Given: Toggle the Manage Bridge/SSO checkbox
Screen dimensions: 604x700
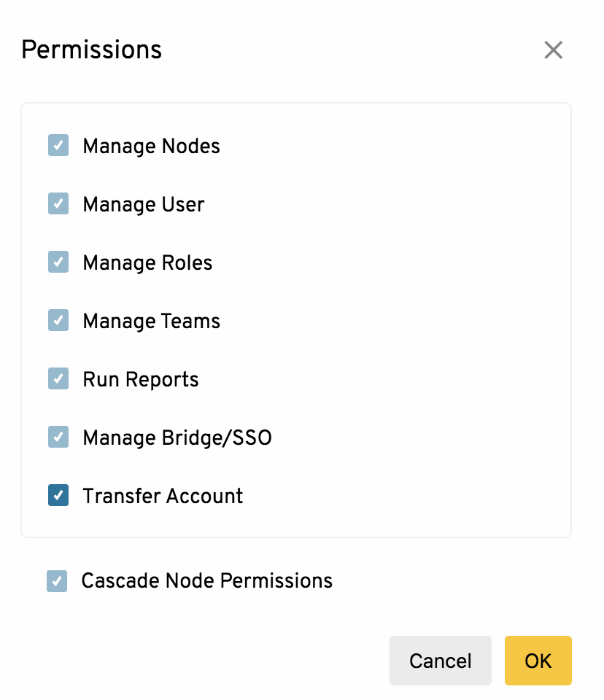Looking at the screenshot, I should (58, 437).
